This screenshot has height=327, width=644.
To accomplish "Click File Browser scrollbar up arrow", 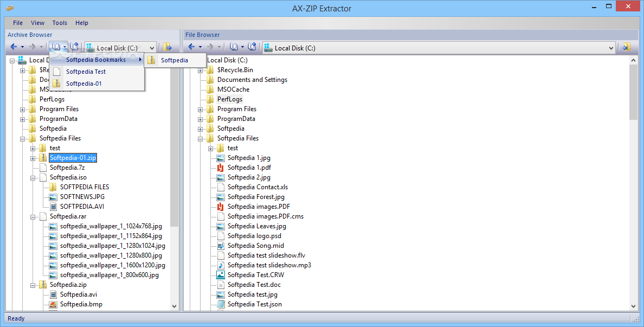I will pyautogui.click(x=633, y=60).
